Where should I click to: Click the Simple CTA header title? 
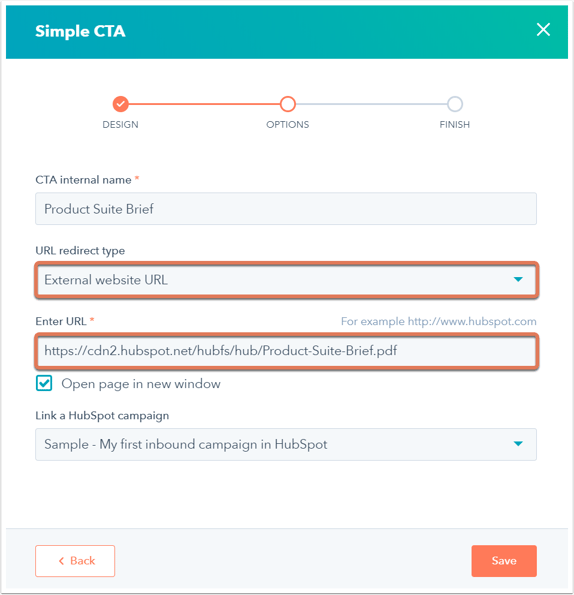tap(80, 31)
